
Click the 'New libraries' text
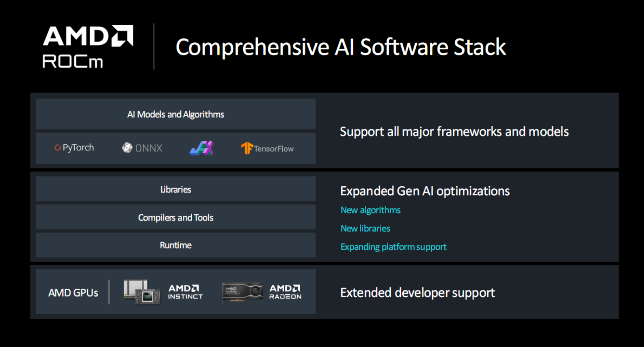[x=365, y=228]
